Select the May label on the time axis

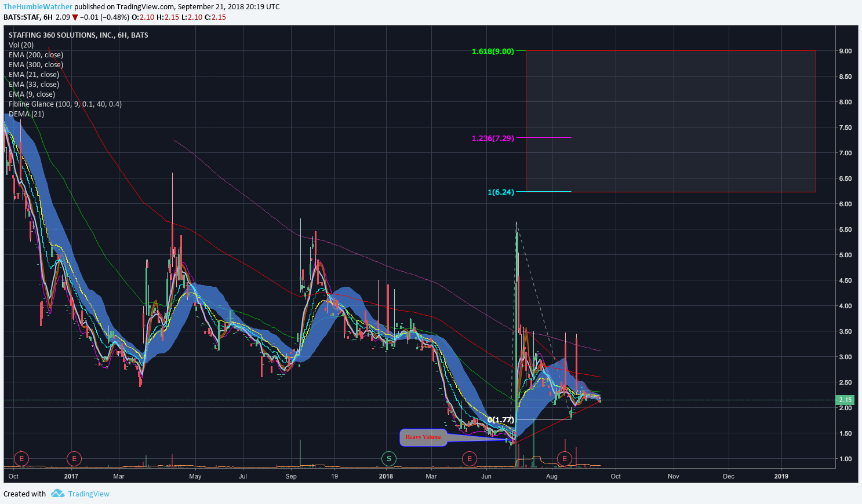[x=195, y=476]
